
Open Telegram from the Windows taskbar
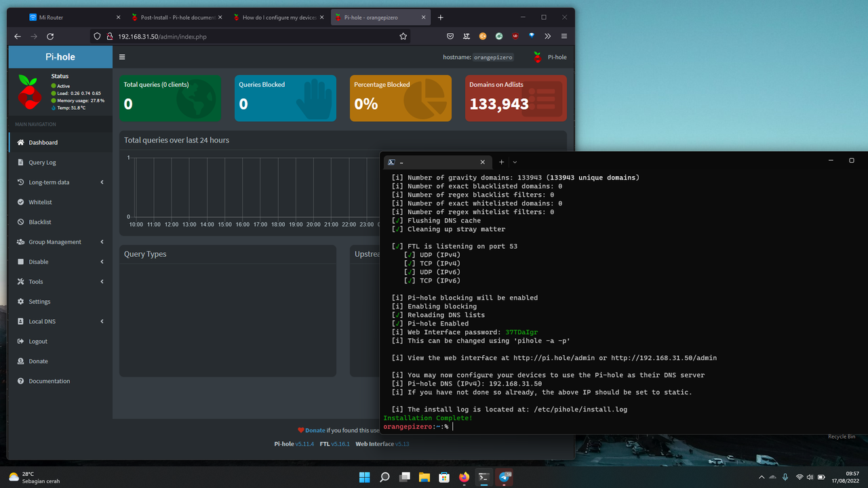pos(504,477)
